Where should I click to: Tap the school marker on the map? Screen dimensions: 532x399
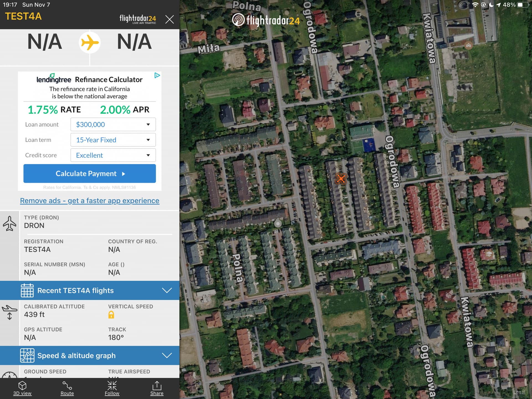489,254
